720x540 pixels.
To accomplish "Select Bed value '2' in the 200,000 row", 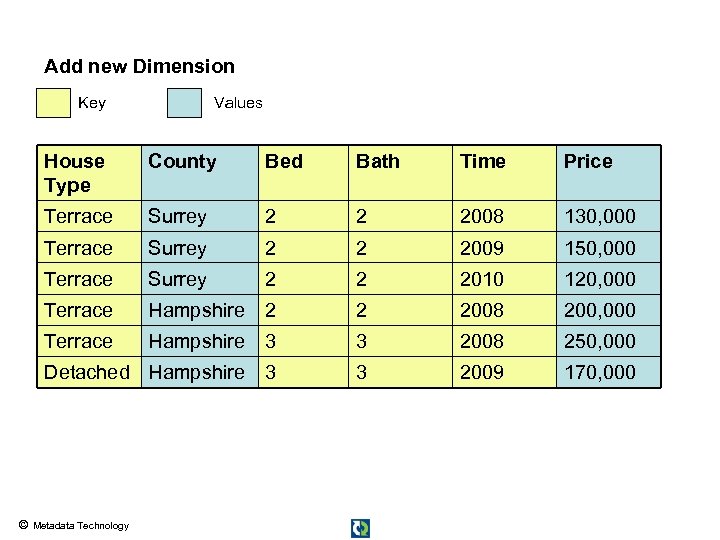I will point(303,310).
